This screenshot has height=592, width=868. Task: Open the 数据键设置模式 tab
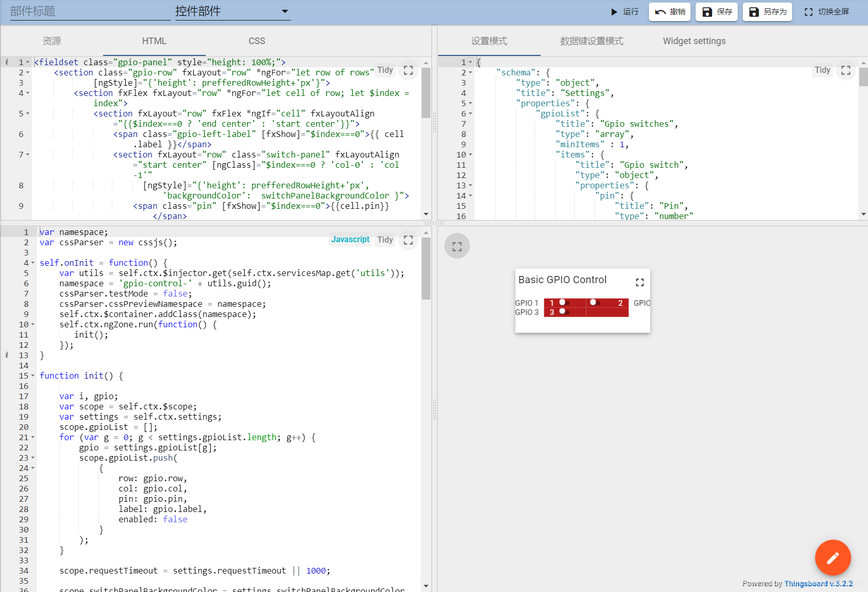pyautogui.click(x=592, y=41)
